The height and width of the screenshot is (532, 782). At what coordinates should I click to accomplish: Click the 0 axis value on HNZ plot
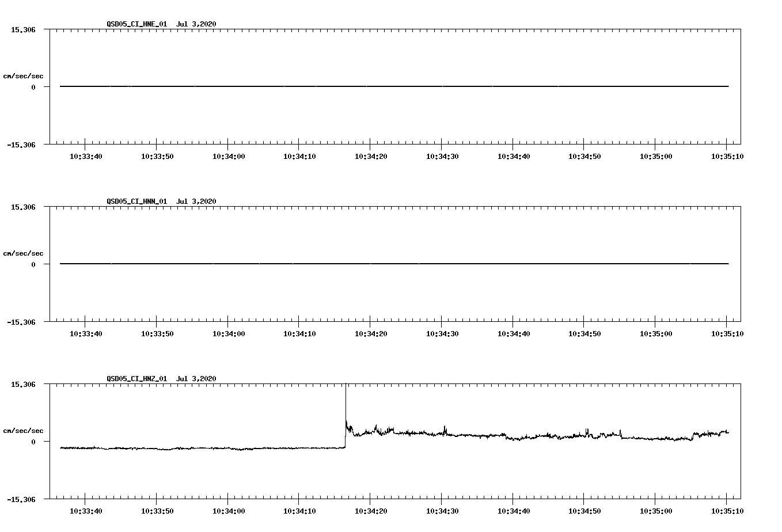click(33, 442)
